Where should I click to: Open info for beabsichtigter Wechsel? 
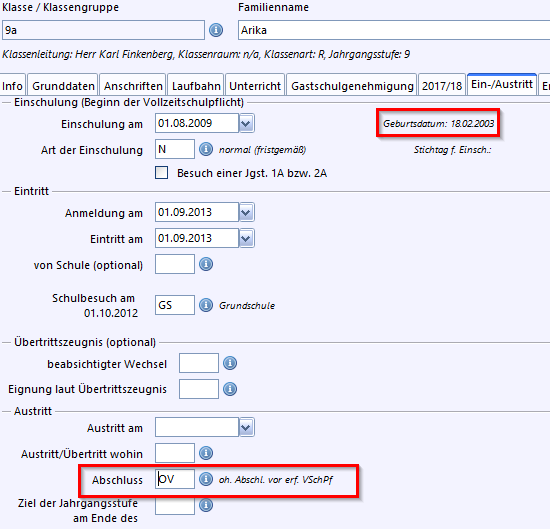pyautogui.click(x=230, y=363)
